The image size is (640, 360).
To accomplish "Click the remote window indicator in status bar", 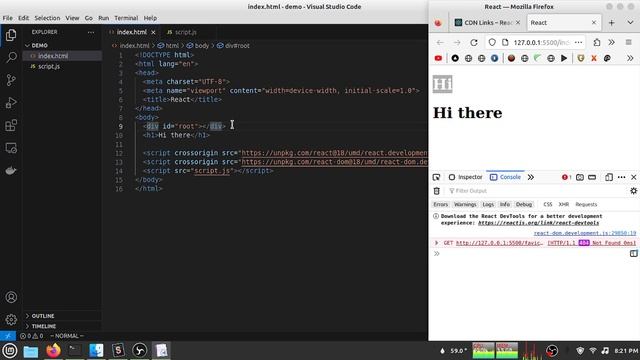I will [8, 336].
